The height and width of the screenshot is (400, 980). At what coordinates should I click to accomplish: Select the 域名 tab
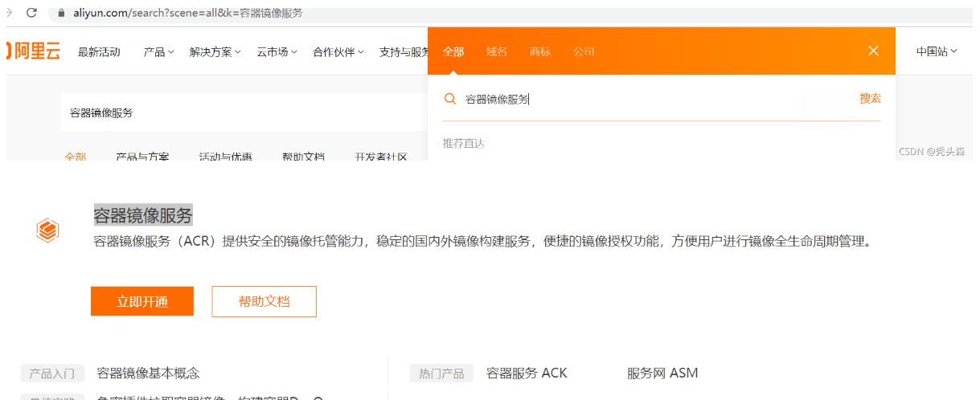tap(497, 51)
